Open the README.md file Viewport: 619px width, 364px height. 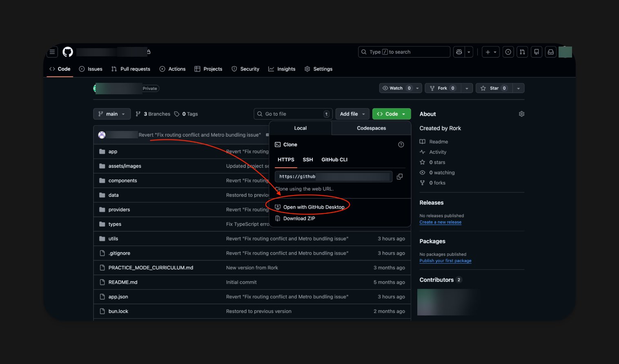(123, 282)
